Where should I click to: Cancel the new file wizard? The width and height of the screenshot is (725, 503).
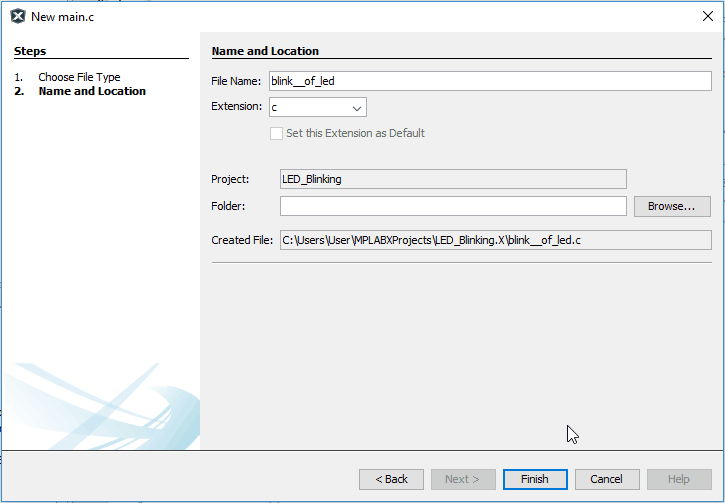(x=607, y=479)
